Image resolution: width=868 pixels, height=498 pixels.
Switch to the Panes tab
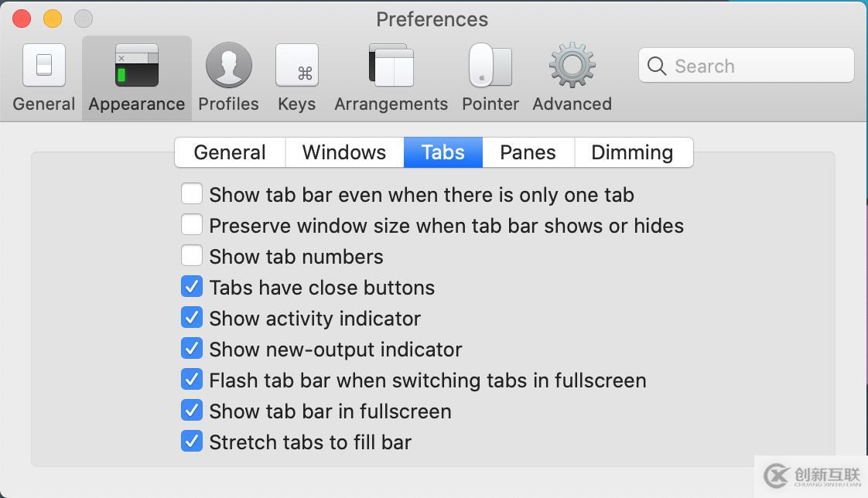click(x=528, y=152)
